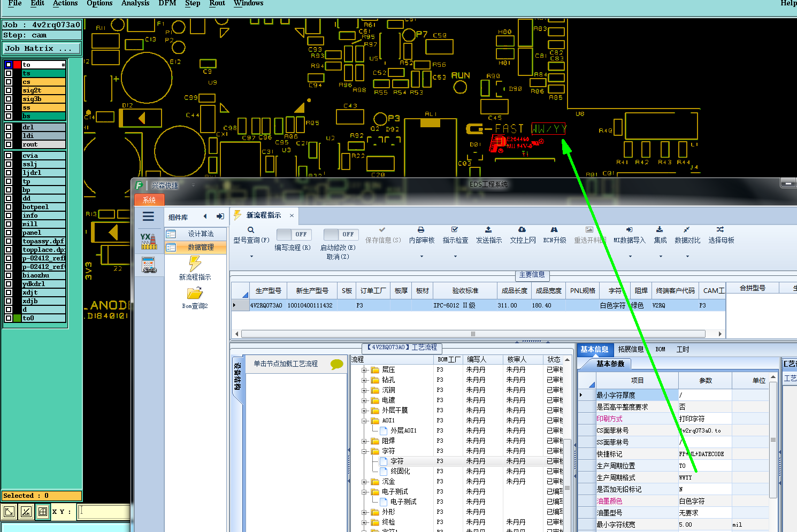Click the 保存信息 checkmark icon
The width and height of the screenshot is (797, 532).
[x=382, y=229]
